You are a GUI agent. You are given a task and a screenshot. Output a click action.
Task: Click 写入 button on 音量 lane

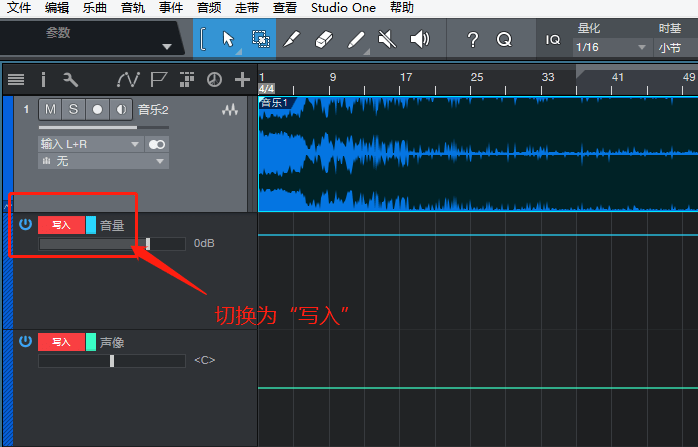61,225
